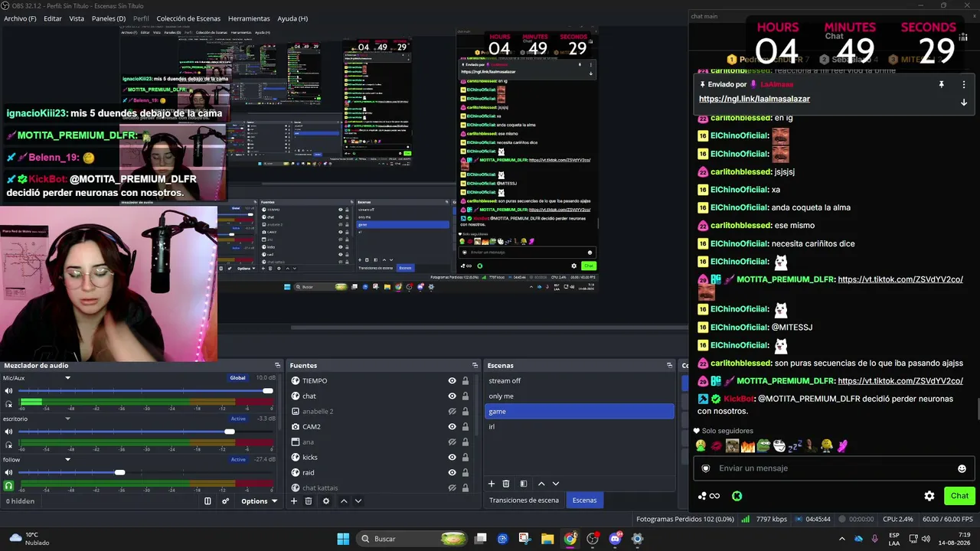Move scene down in Escenas
The image size is (980, 551).
click(x=556, y=484)
